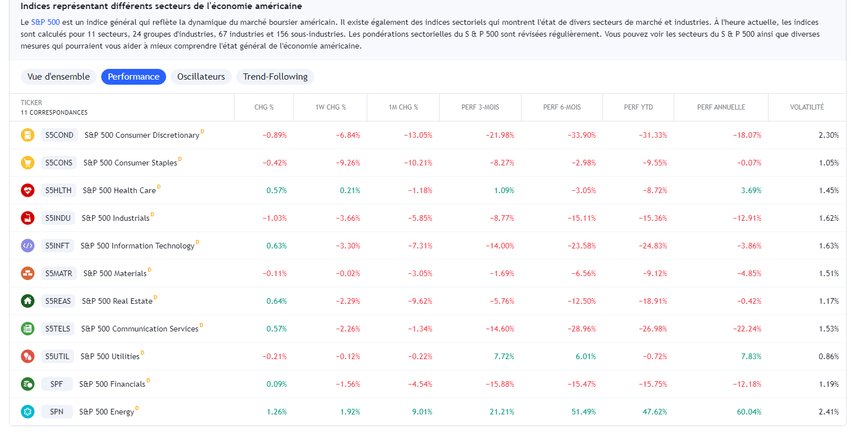Click the Health Care heart icon
This screenshot has height=441, width=868.
coord(28,190)
